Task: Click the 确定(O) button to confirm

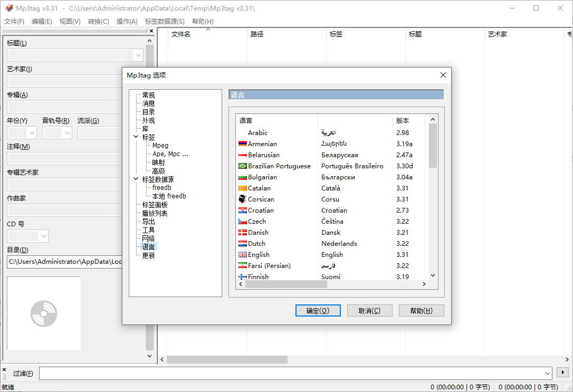Action: tap(318, 310)
